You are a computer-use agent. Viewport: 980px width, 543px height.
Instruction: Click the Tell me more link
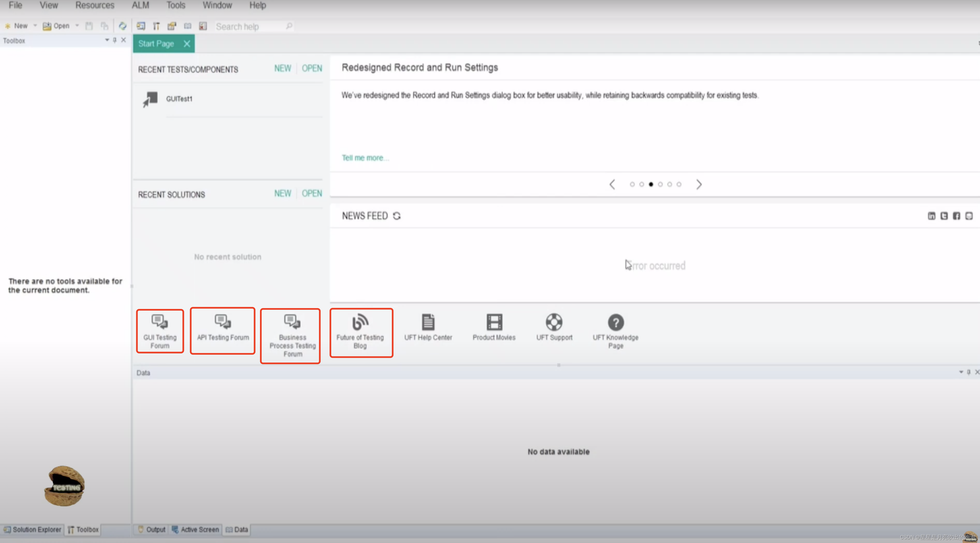tap(365, 158)
